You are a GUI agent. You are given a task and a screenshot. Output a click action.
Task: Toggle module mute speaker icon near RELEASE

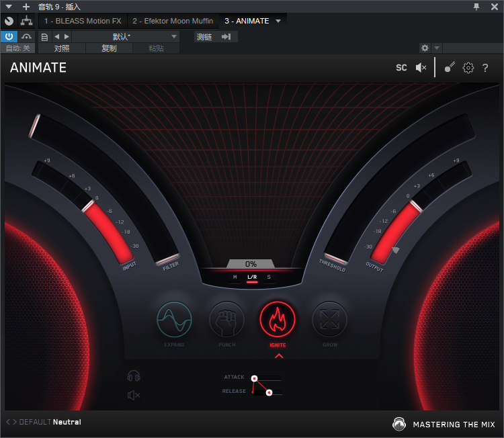point(134,395)
